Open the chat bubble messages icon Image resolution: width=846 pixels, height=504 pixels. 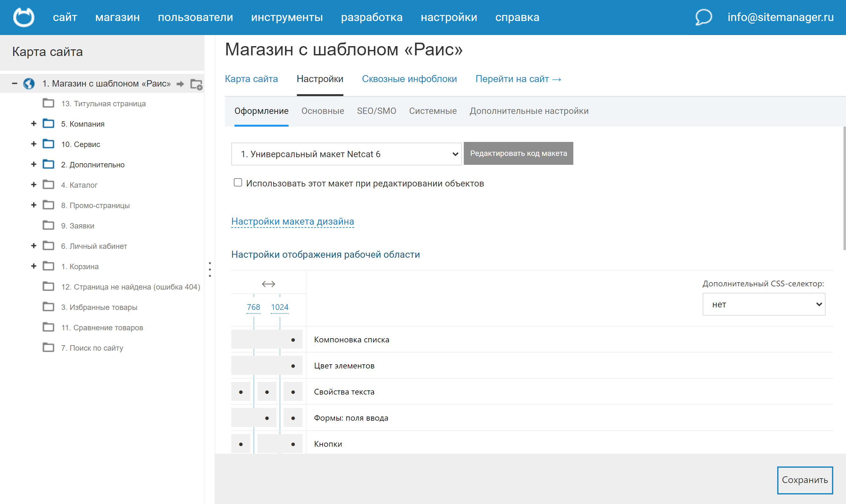pos(703,17)
